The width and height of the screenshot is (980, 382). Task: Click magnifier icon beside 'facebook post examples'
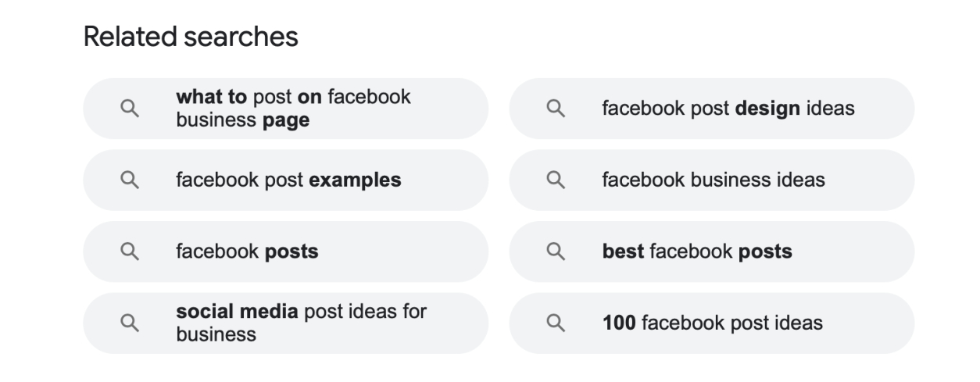point(130,180)
